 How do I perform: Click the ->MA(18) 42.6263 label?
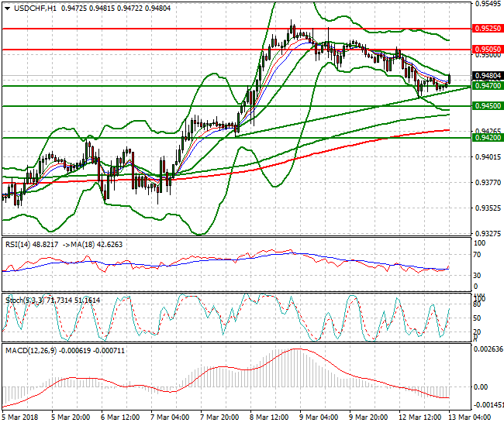[92, 245]
